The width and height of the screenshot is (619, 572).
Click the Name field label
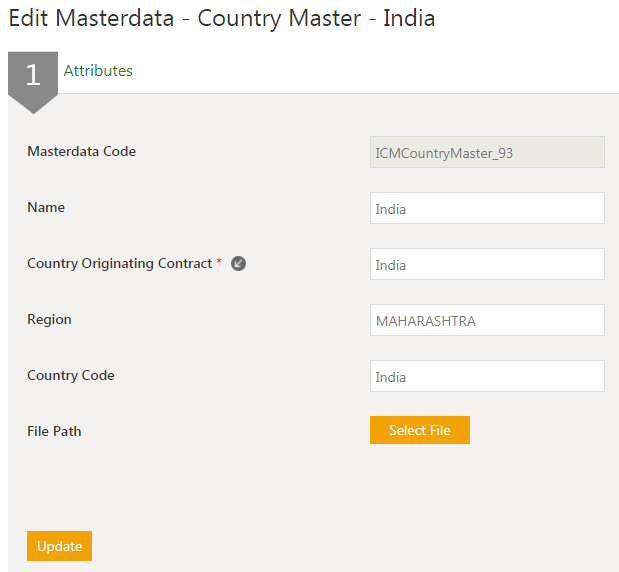pyautogui.click(x=46, y=208)
